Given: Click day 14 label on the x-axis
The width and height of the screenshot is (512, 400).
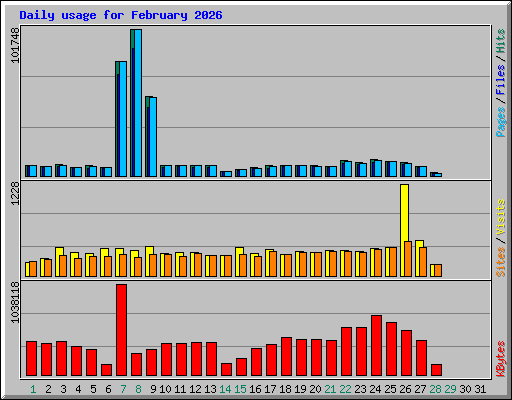Looking at the screenshot, I should click(x=225, y=389).
